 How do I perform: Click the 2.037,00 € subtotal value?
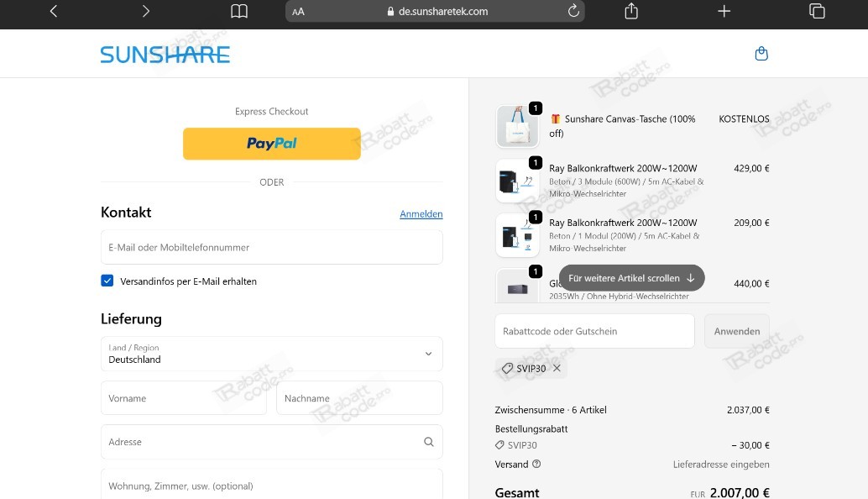[748, 410]
